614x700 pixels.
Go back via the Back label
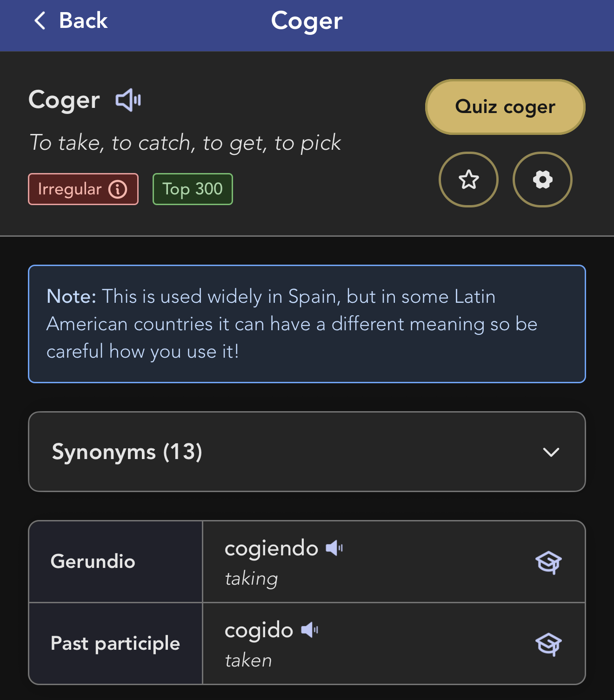tap(84, 21)
